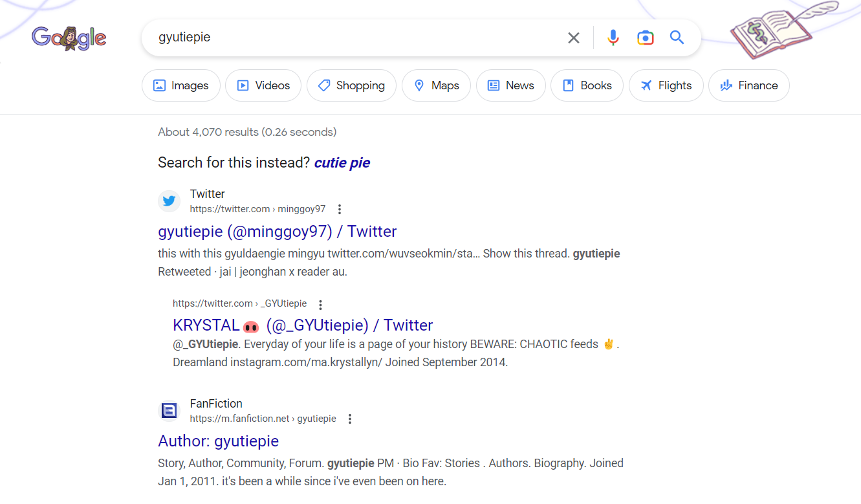Open more options for FanFiction result
The height and width of the screenshot is (504, 861).
tap(350, 419)
